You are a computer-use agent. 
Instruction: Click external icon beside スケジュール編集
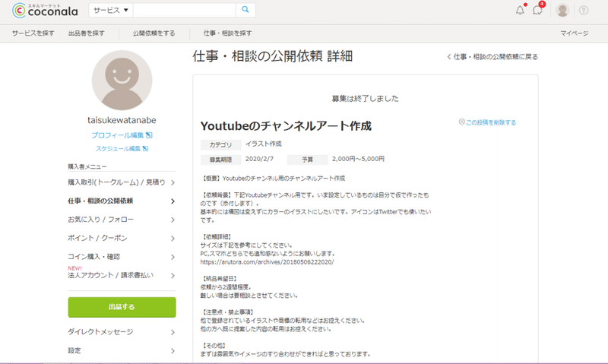[145, 148]
